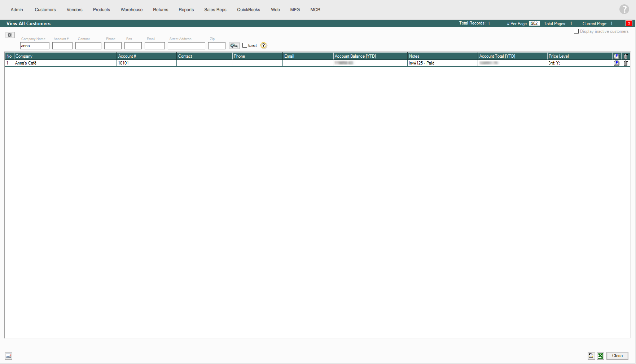Open the QuickBooks menu

click(248, 10)
